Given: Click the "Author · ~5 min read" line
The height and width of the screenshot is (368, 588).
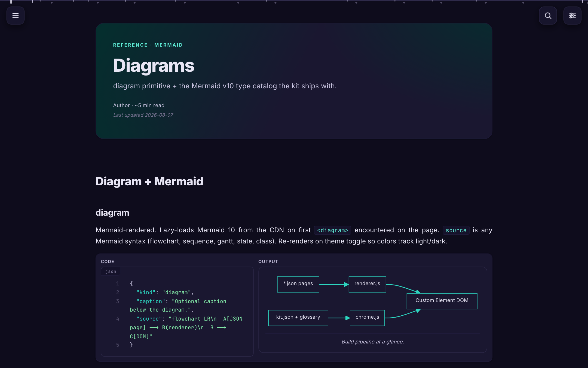Looking at the screenshot, I should (x=139, y=105).
